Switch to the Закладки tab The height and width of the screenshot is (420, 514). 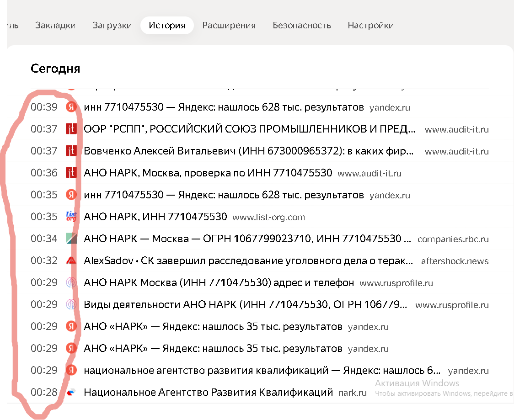click(55, 25)
